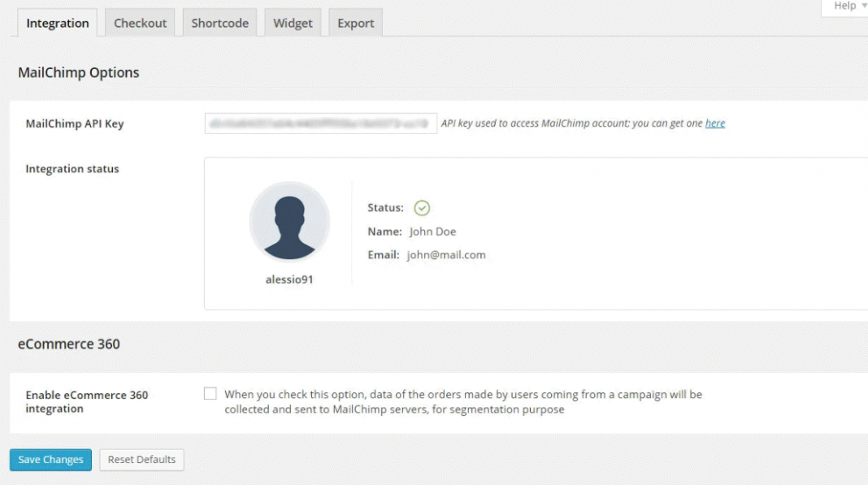Switch to the Checkout tab
This screenshot has height=485, width=868.
(141, 23)
